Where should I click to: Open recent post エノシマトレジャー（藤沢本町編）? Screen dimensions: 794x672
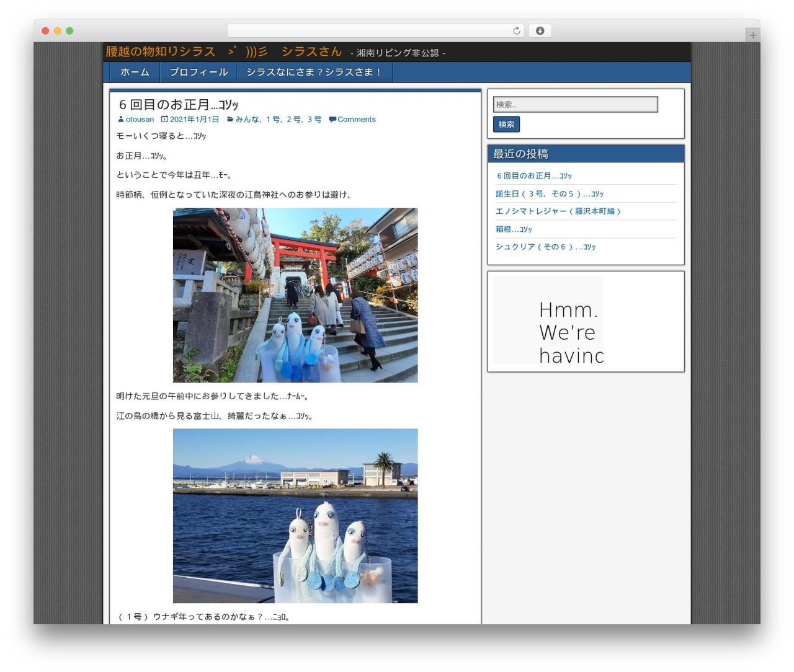pos(558,211)
